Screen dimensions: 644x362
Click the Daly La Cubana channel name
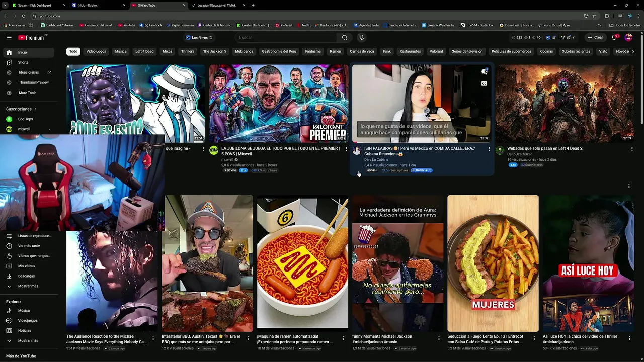[376, 160]
